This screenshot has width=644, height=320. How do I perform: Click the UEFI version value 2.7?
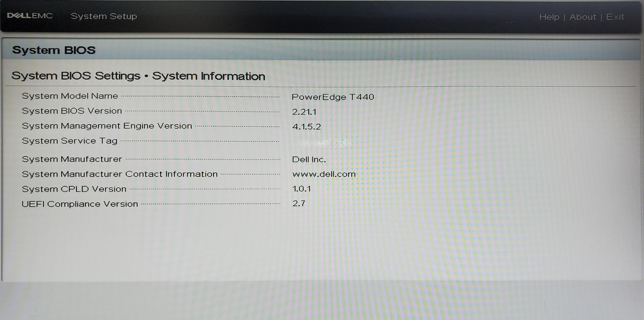click(x=299, y=203)
